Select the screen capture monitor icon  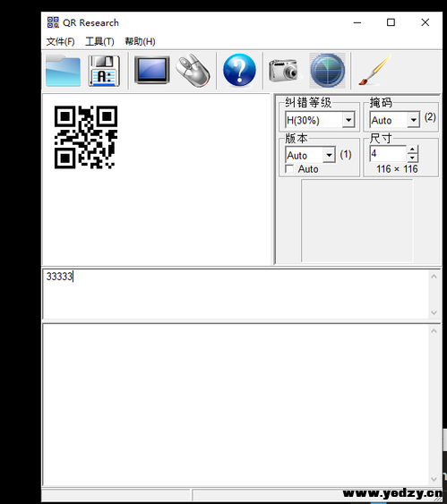click(151, 70)
